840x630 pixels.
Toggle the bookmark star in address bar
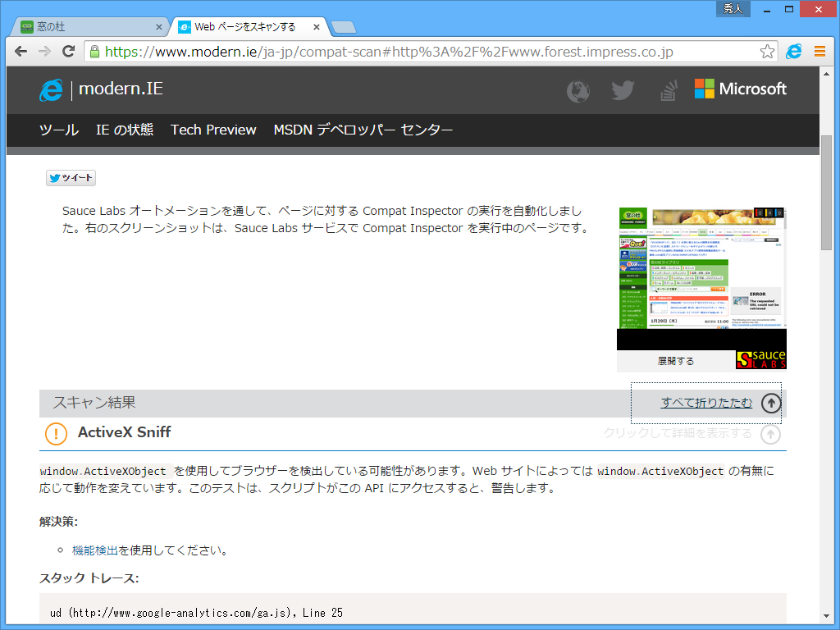click(x=767, y=51)
